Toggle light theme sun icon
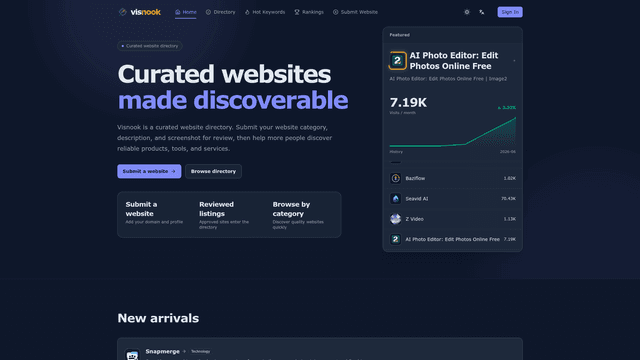 click(x=467, y=12)
